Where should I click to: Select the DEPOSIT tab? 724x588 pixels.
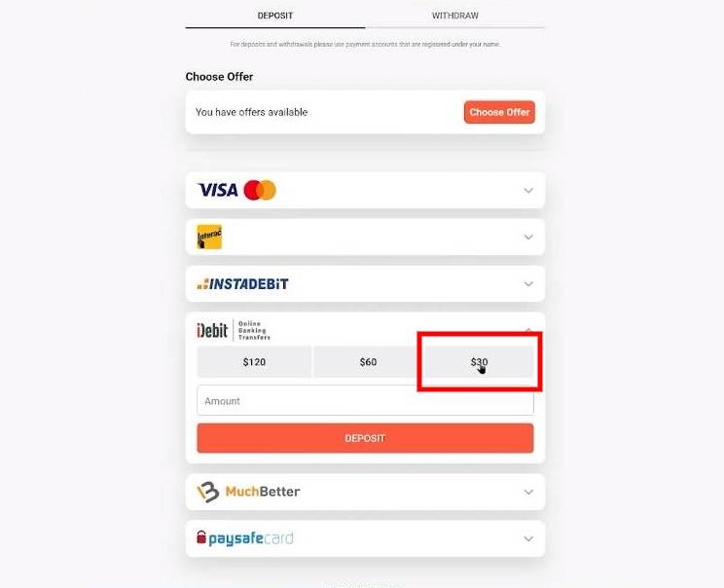275,16
